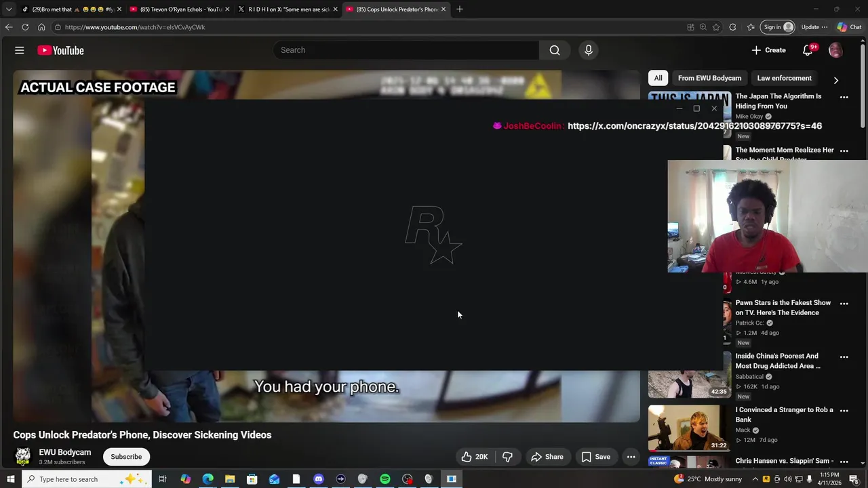Image resolution: width=868 pixels, height=488 pixels.
Task: Open options for Pawn Stars video
Action: (844, 304)
